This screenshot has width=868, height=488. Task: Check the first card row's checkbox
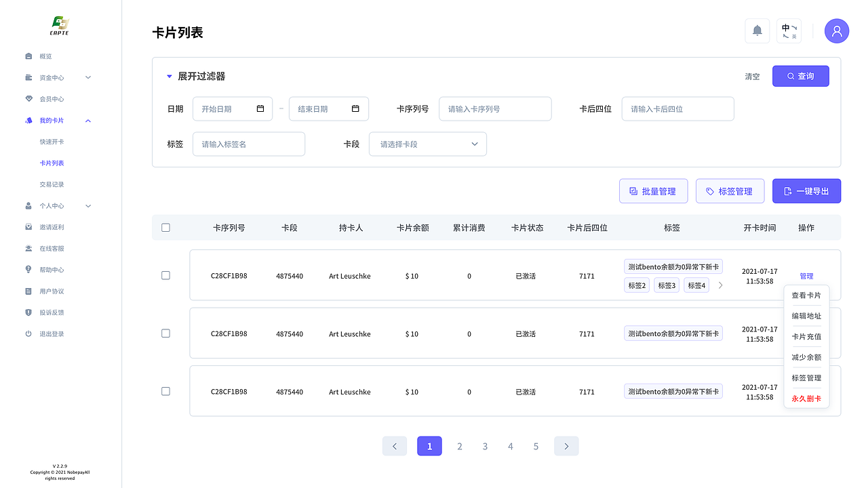[x=165, y=276]
